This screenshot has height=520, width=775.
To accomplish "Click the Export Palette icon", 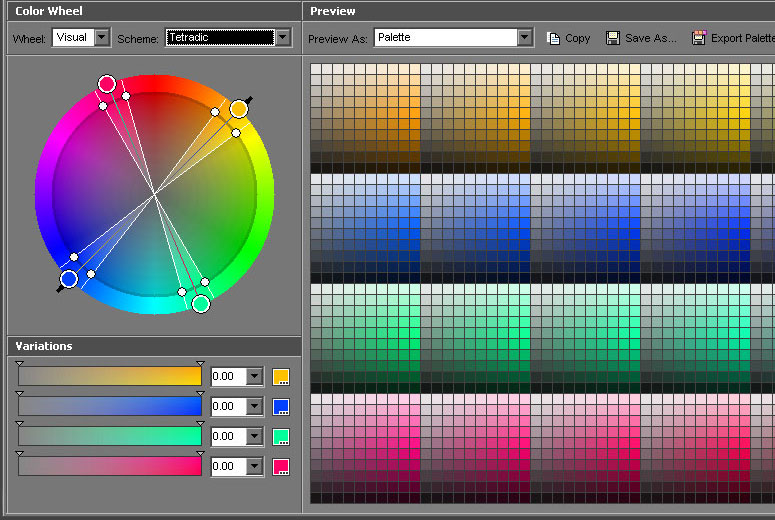I will coord(699,38).
